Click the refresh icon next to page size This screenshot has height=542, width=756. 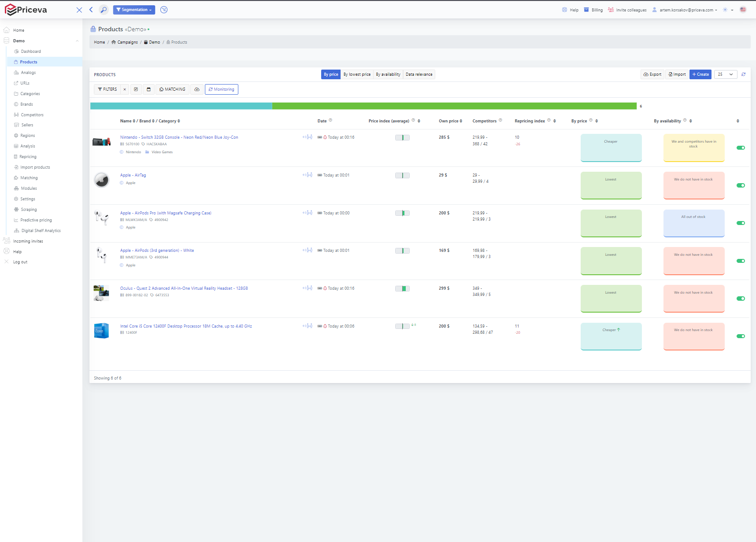point(744,74)
